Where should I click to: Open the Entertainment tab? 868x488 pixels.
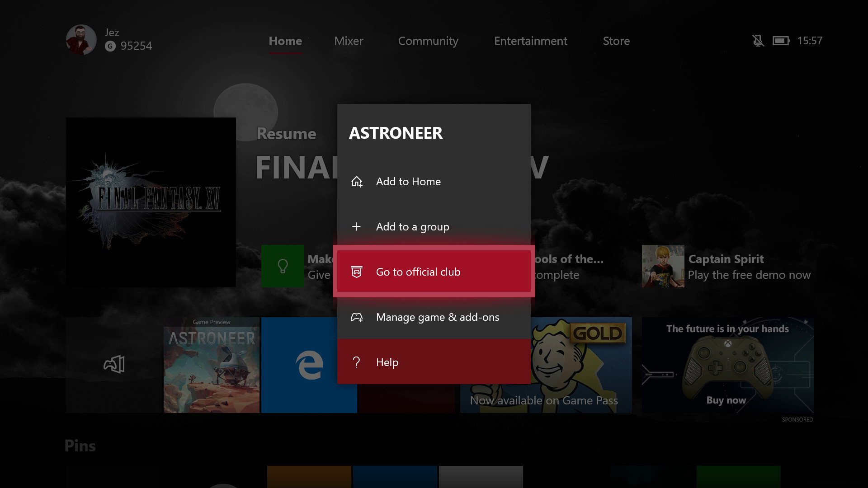(531, 41)
